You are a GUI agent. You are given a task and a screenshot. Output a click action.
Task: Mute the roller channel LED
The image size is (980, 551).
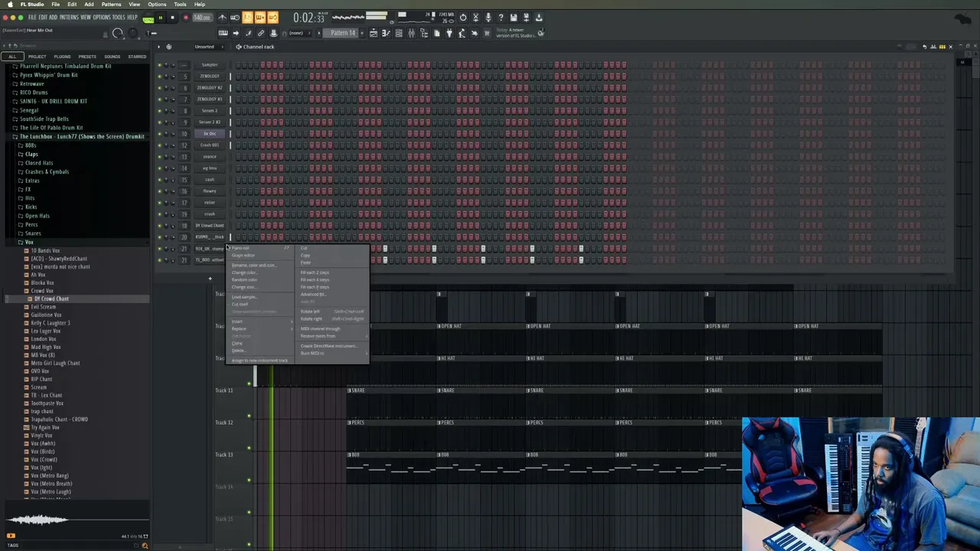coord(160,203)
